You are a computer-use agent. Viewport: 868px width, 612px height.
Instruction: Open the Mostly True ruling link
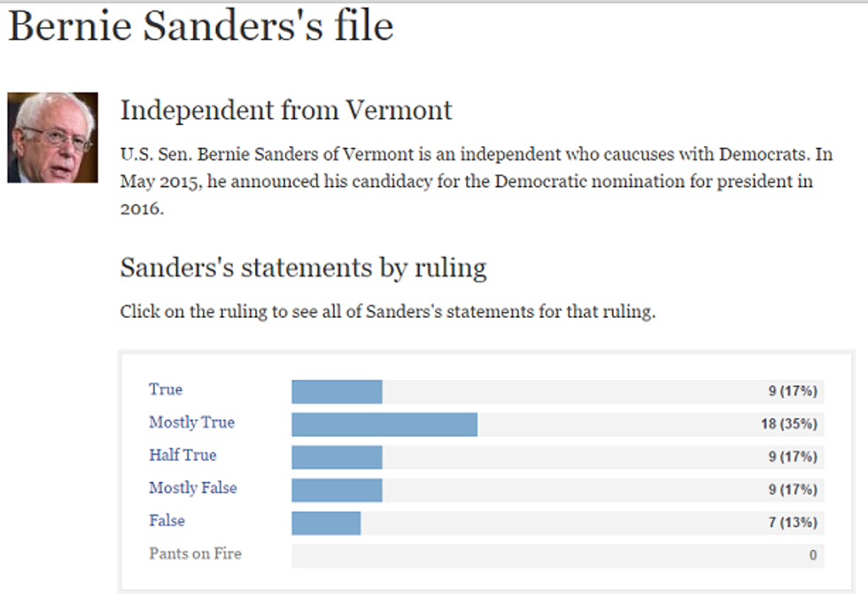click(x=191, y=422)
